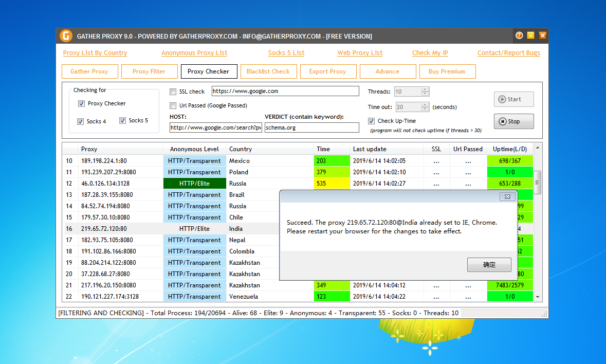The image size is (606, 364).
Task: Open Contact/Report Bugs link
Action: tap(509, 53)
